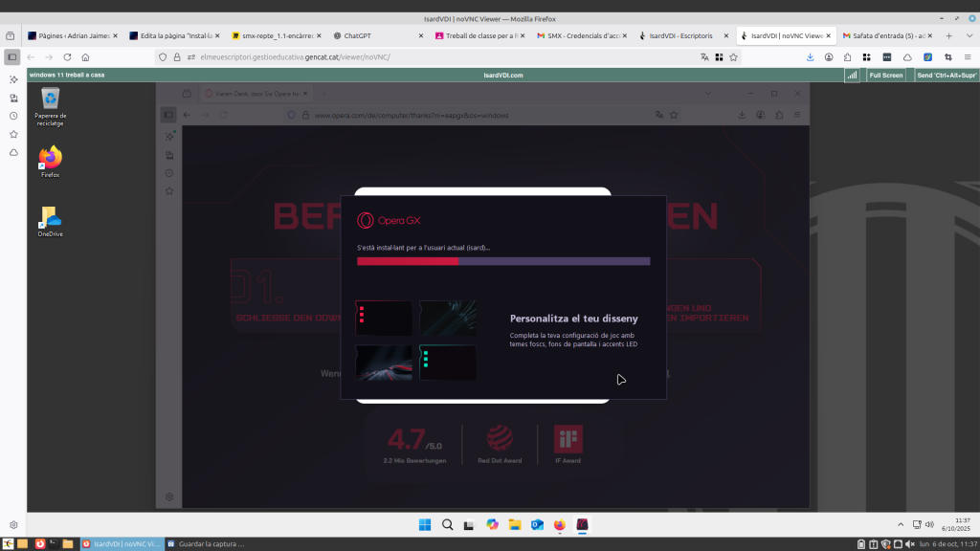
Task: Click the Full Screen button in IsardVDI bar
Action: point(885,75)
